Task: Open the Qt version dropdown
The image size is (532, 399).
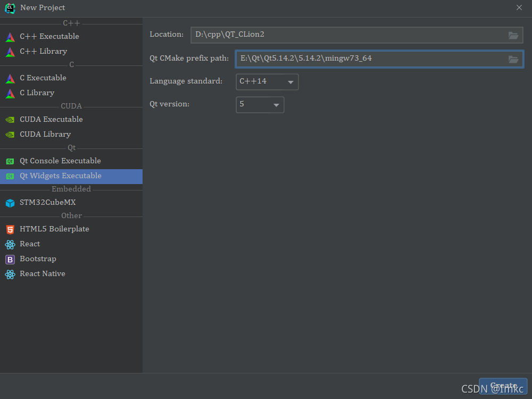Action: click(x=260, y=104)
